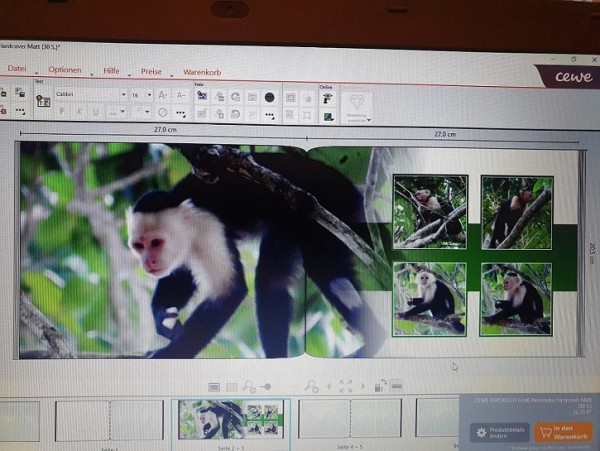Click the In den Warenkorb button

pyautogui.click(x=563, y=432)
